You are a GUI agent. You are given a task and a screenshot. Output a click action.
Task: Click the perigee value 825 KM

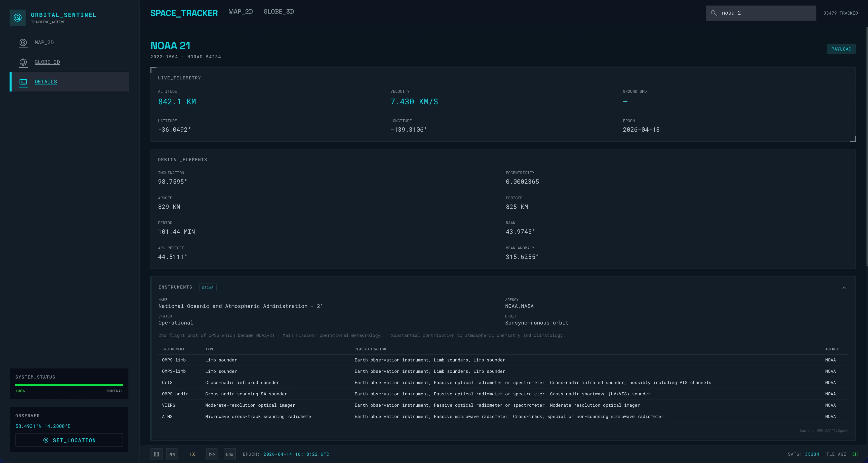[x=517, y=207]
